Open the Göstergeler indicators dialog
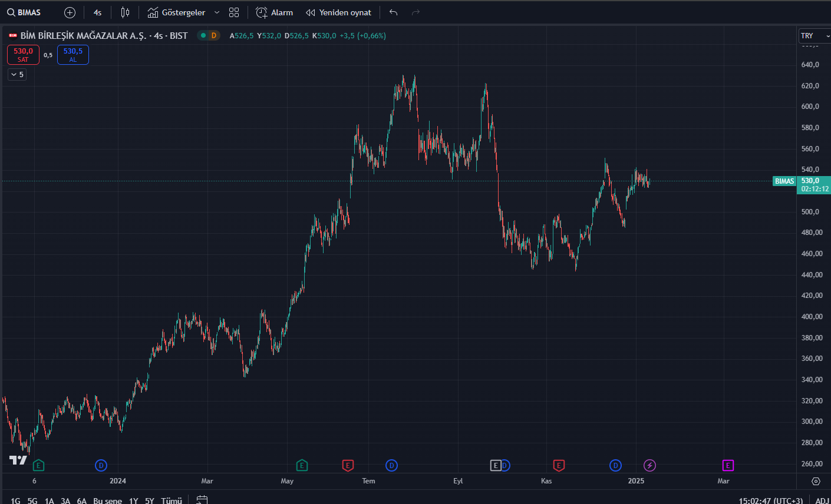This screenshot has height=504, width=831. coord(176,12)
